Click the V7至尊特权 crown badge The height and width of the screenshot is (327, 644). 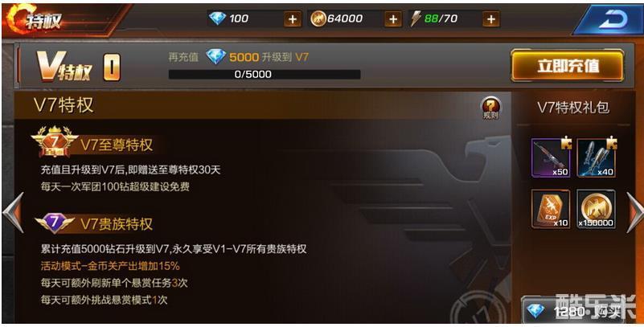(54, 142)
